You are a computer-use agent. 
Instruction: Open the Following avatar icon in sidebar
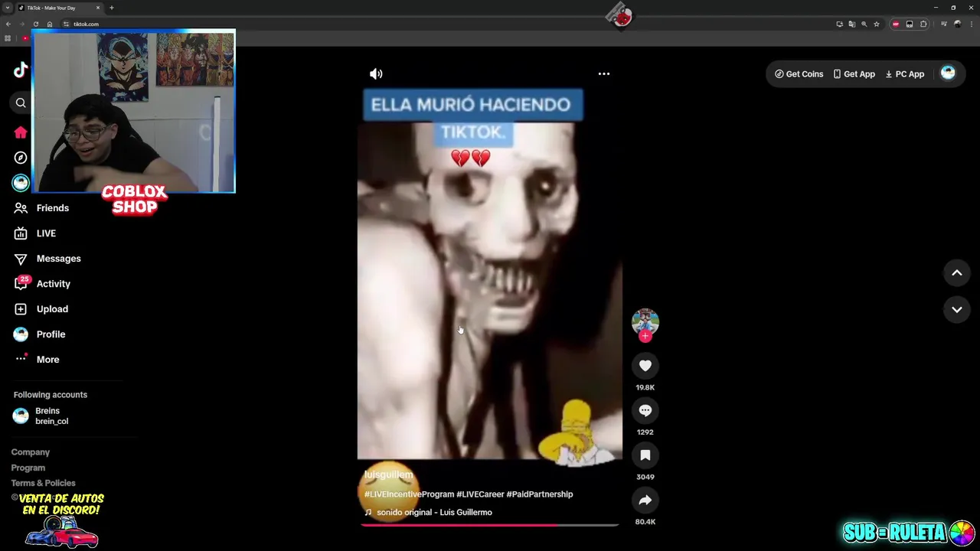[21, 183]
